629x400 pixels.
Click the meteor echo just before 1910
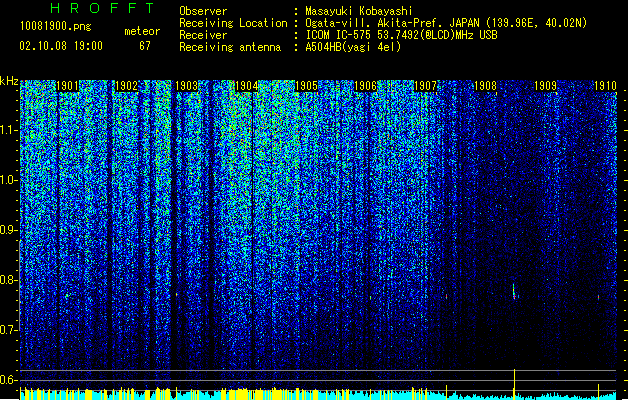coord(599,297)
